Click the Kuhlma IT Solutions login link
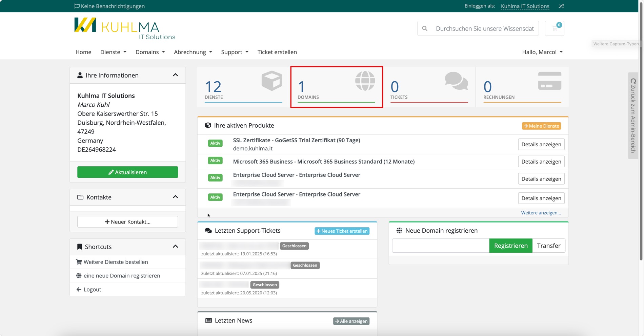644x336 pixels. 525,6
